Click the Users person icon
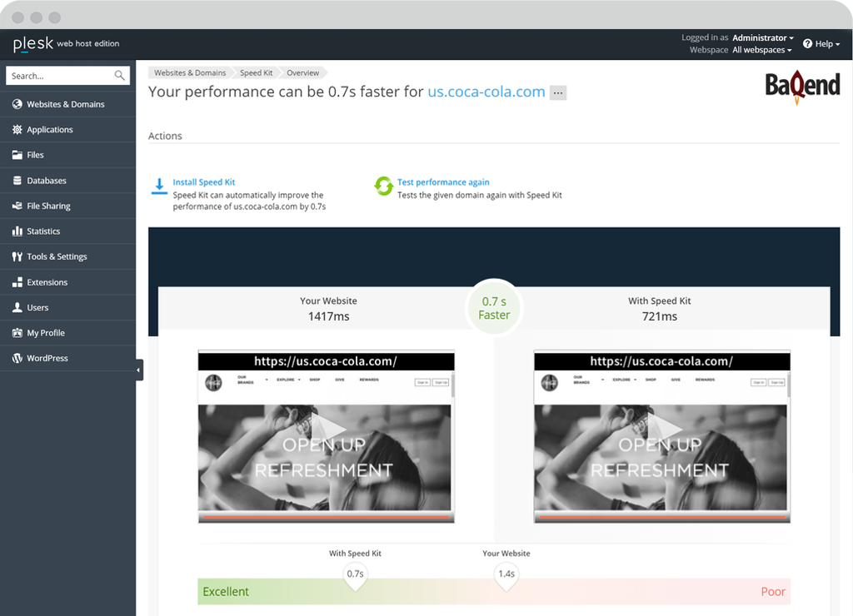Image resolution: width=853 pixels, height=616 pixels. (17, 307)
